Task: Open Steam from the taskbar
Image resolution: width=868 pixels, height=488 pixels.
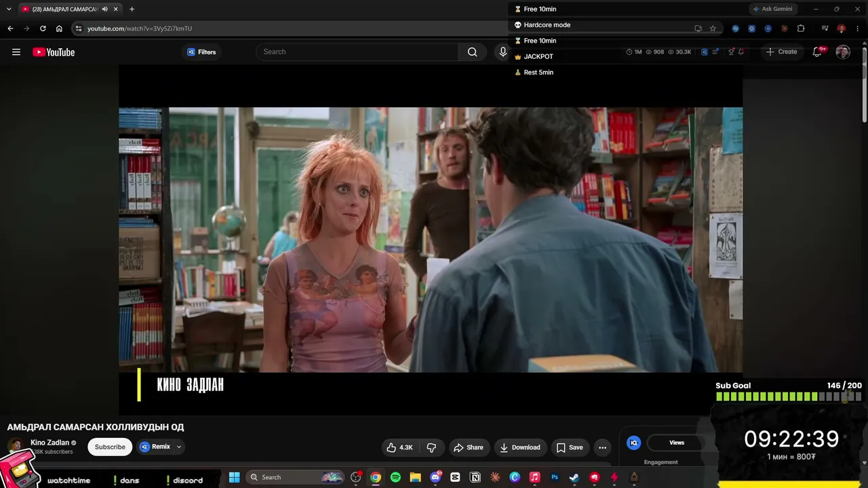Action: point(574,477)
